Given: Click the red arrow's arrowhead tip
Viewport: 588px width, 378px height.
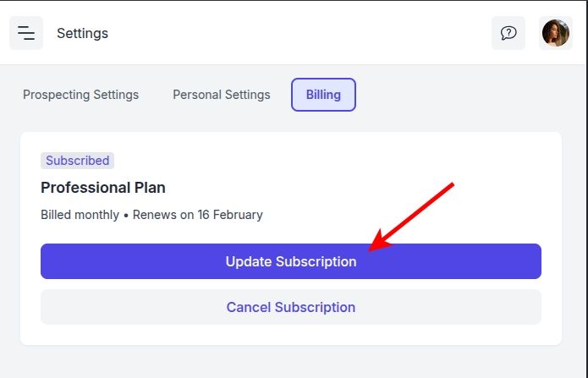Looking at the screenshot, I should [x=372, y=249].
